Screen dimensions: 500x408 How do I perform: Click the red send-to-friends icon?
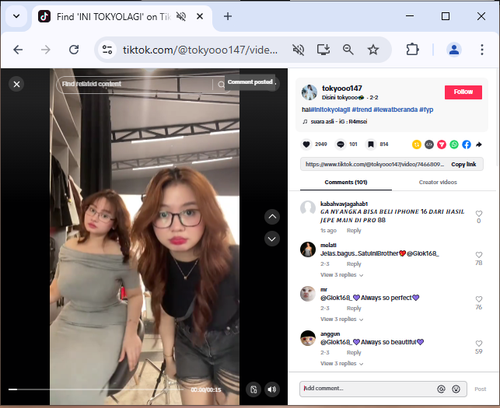[x=442, y=144]
